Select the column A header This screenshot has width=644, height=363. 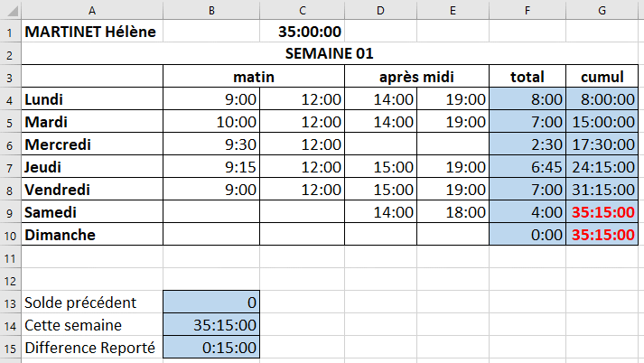(92, 10)
